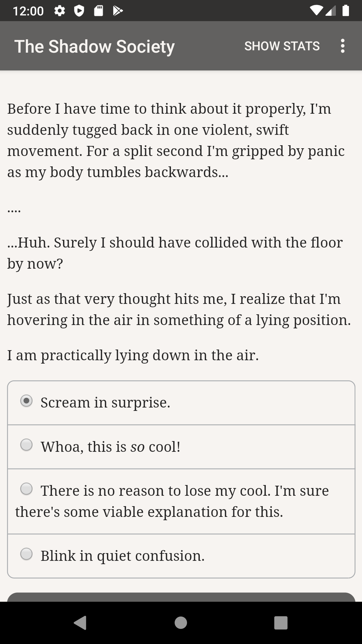Tap the 'lying down in the air' sentence
362x644 pixels.
pyautogui.click(x=133, y=355)
